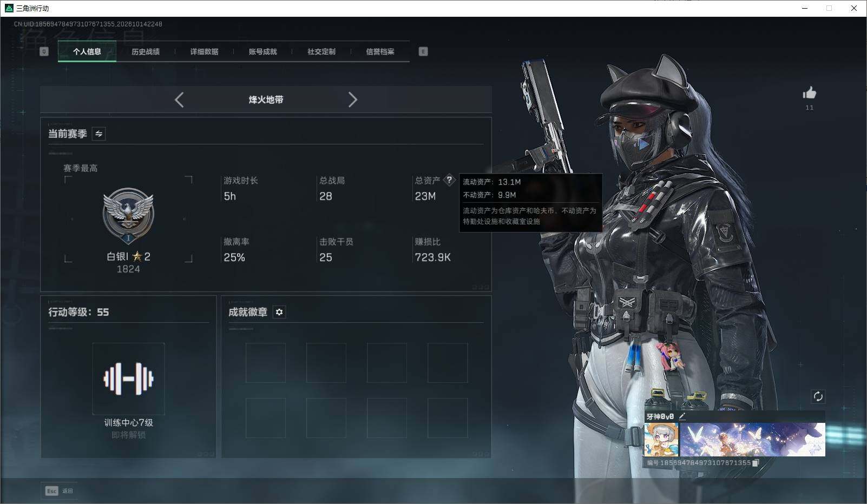The image size is (867, 504).
Task: Go to next mode with right chevron
Action: click(x=352, y=100)
